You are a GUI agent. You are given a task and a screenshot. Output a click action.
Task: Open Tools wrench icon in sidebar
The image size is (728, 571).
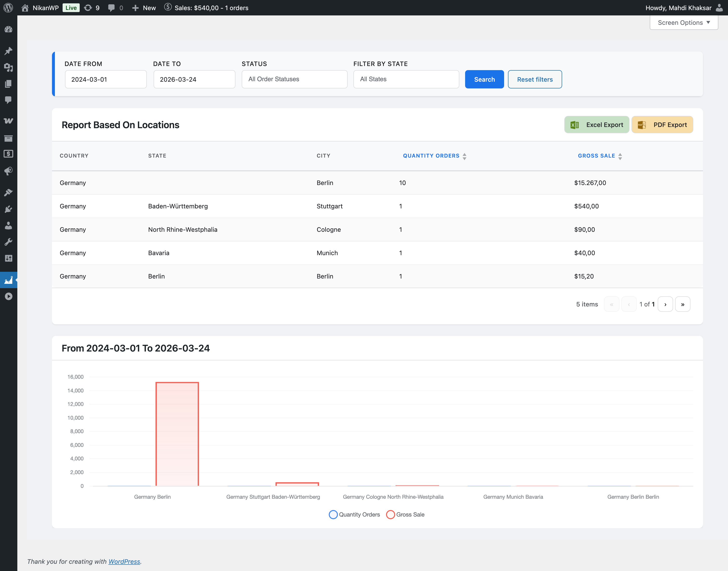8,242
